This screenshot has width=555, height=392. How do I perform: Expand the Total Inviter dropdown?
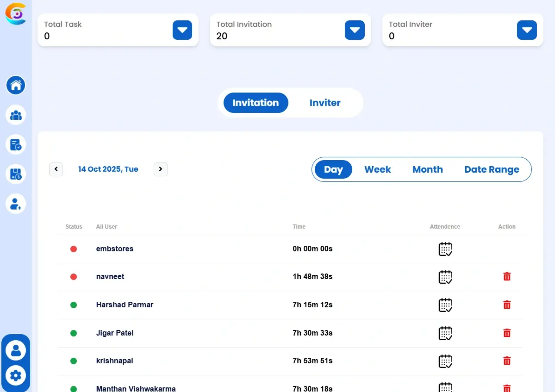(527, 30)
